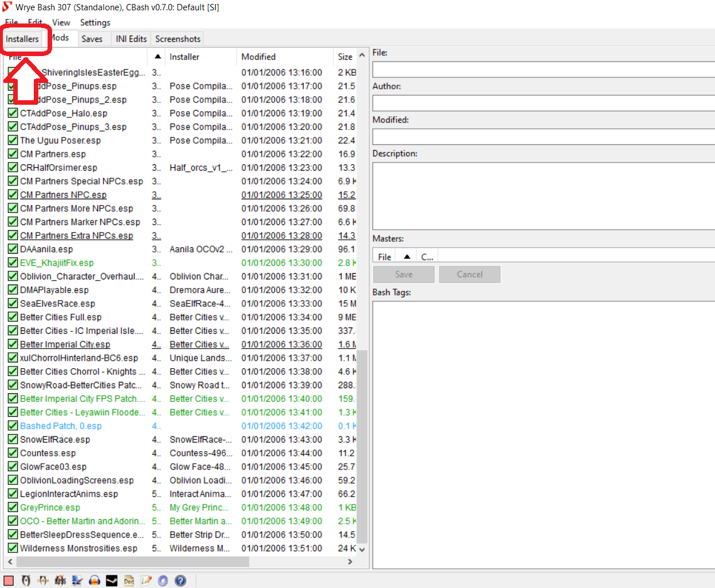Click the Author input field
715x588 pixels.
(x=544, y=103)
